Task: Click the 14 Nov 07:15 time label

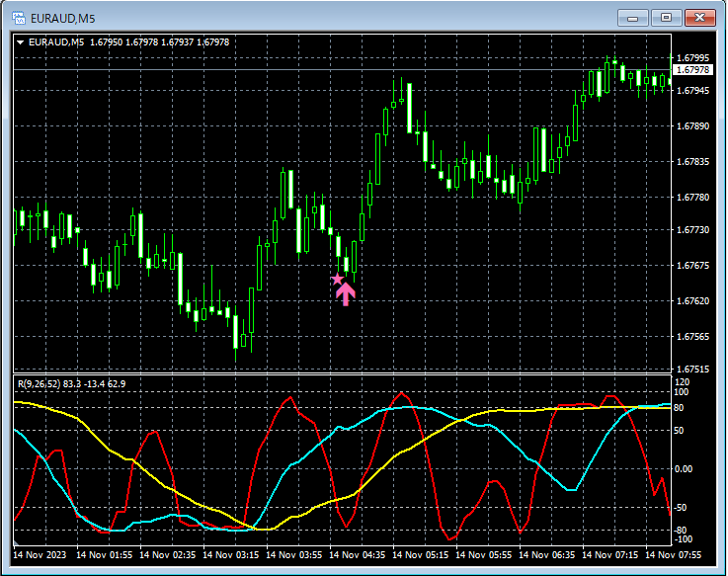Action: click(610, 554)
